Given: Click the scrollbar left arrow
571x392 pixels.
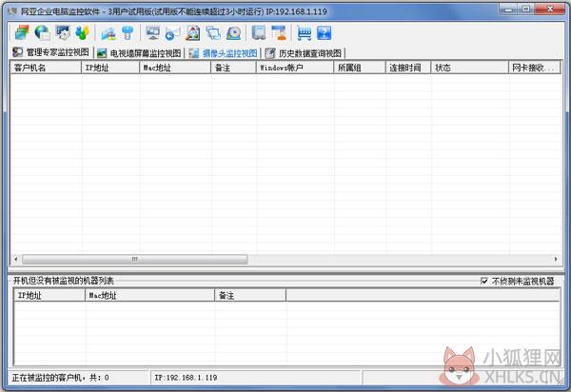Looking at the screenshot, I should point(15,259).
